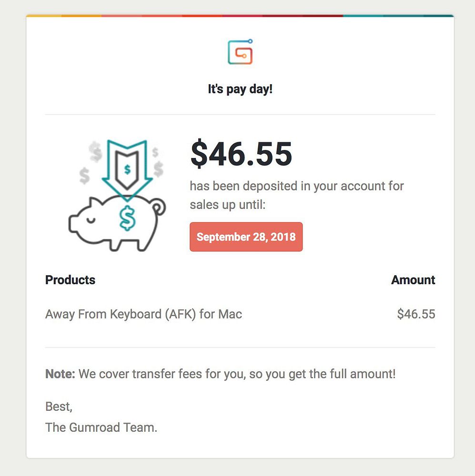Click the bold Note: label
Image resolution: width=475 pixels, height=476 pixels.
[60, 374]
